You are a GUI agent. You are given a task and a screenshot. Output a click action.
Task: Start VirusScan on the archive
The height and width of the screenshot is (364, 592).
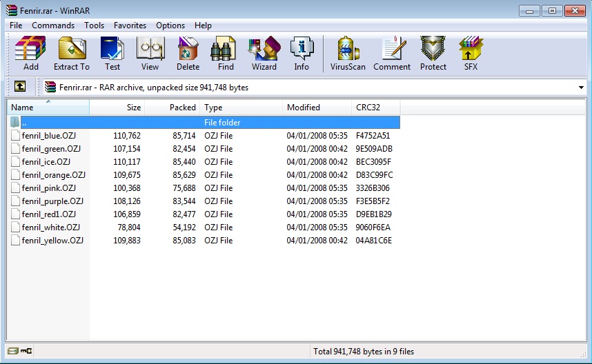coord(348,53)
